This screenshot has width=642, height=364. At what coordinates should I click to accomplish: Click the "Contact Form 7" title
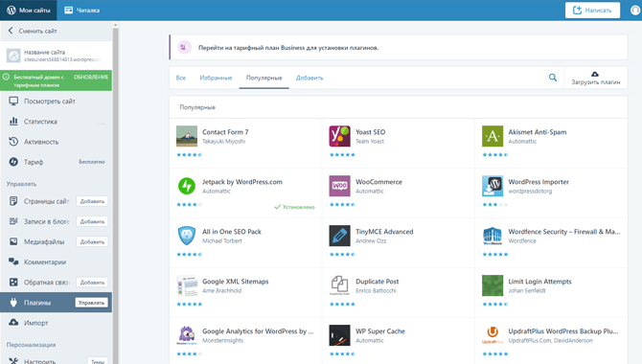[225, 132]
